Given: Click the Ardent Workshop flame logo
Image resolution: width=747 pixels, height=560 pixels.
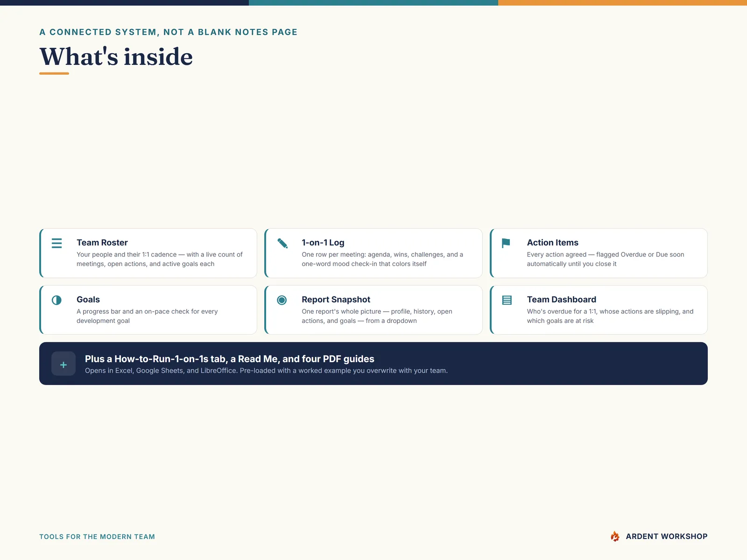Looking at the screenshot, I should click(615, 536).
